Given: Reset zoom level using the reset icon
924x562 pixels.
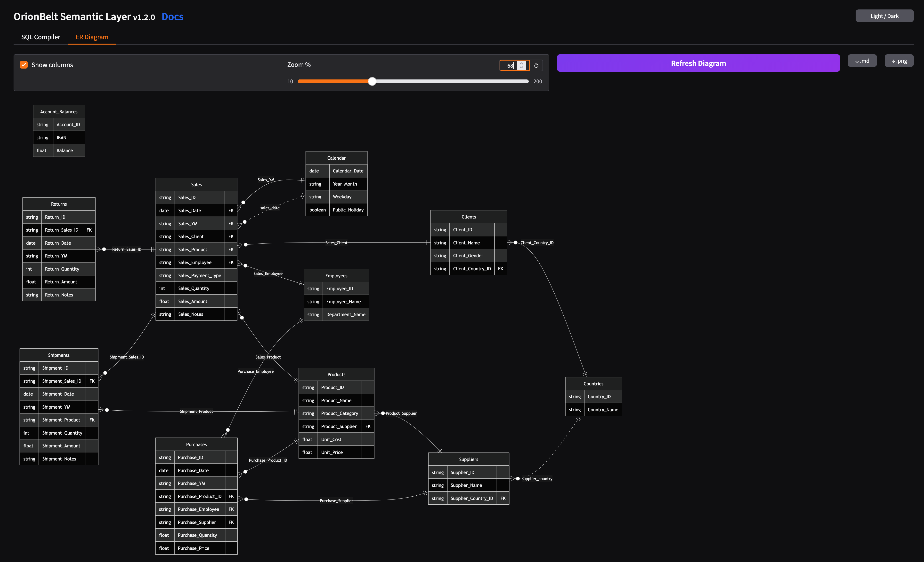Looking at the screenshot, I should point(536,65).
